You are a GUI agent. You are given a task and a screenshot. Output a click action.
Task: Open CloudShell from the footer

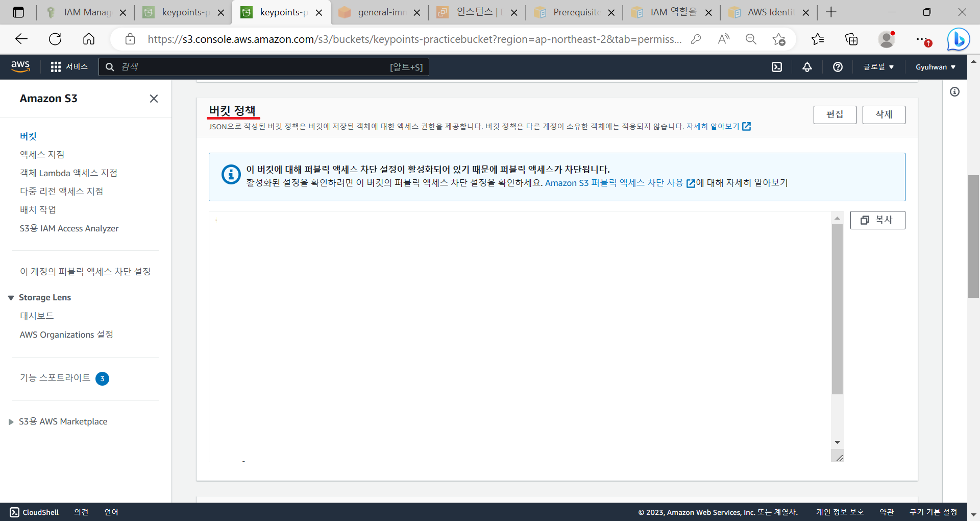point(34,512)
